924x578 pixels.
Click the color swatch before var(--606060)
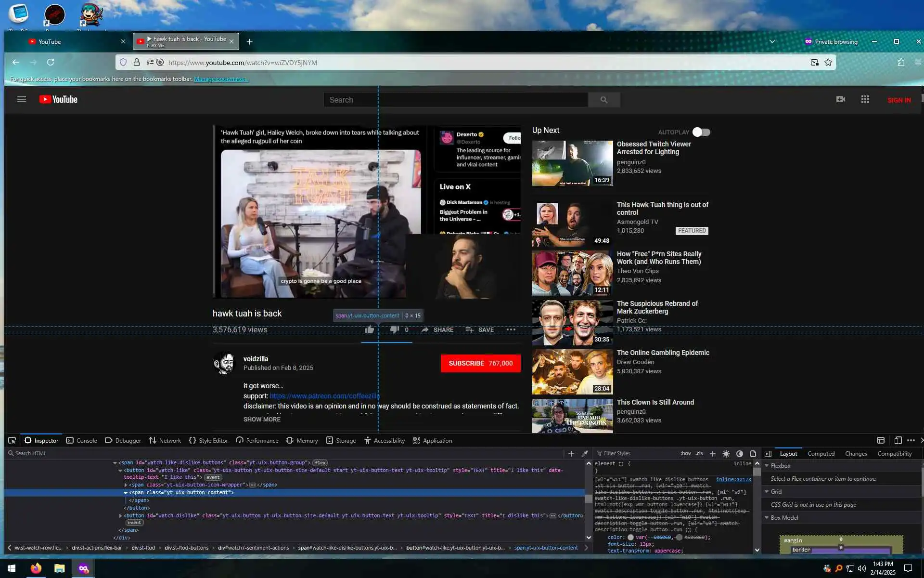pos(630,537)
